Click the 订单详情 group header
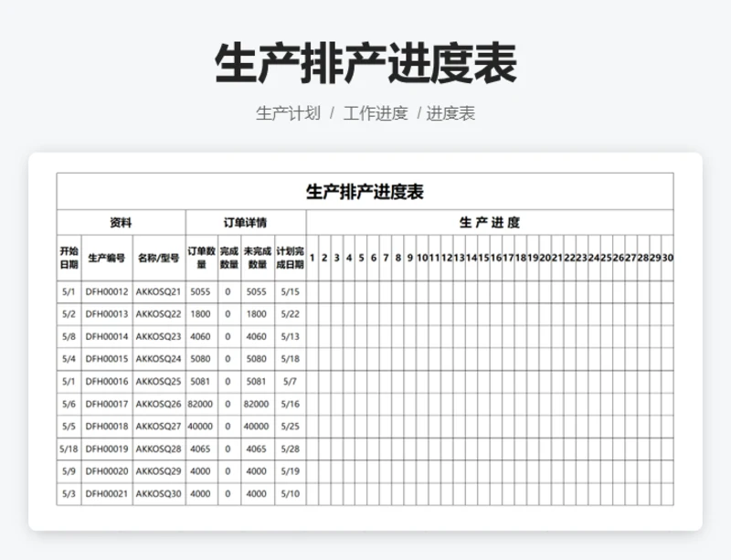The width and height of the screenshot is (731, 560). 246,222
